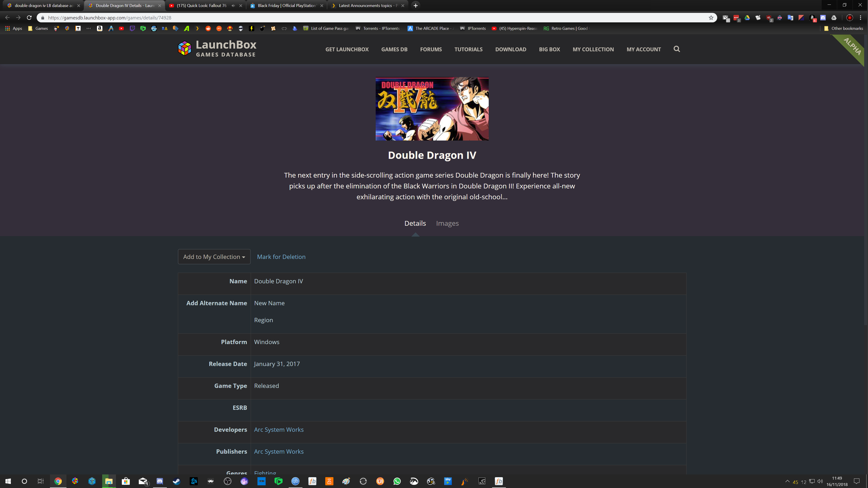The height and width of the screenshot is (488, 868).
Task: Open The ARCADE Place bookmark
Action: coord(431,29)
